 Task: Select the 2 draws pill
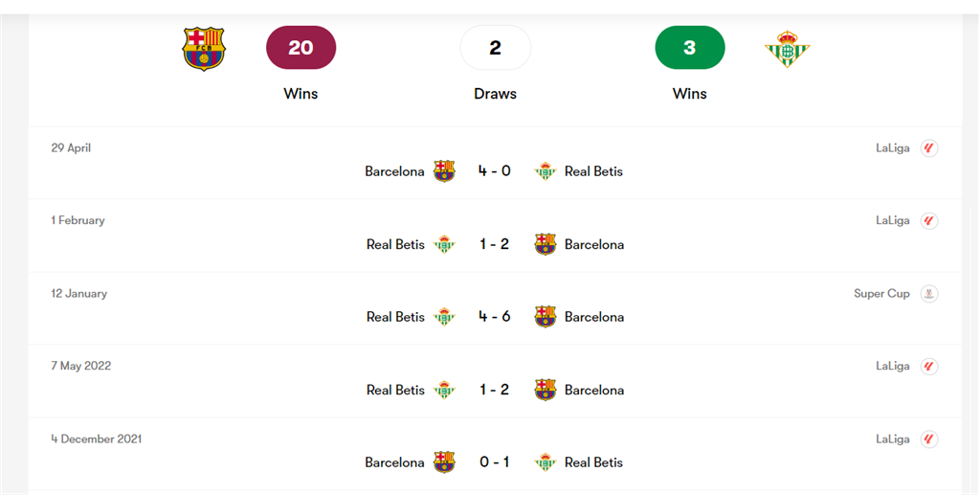pyautogui.click(x=495, y=48)
